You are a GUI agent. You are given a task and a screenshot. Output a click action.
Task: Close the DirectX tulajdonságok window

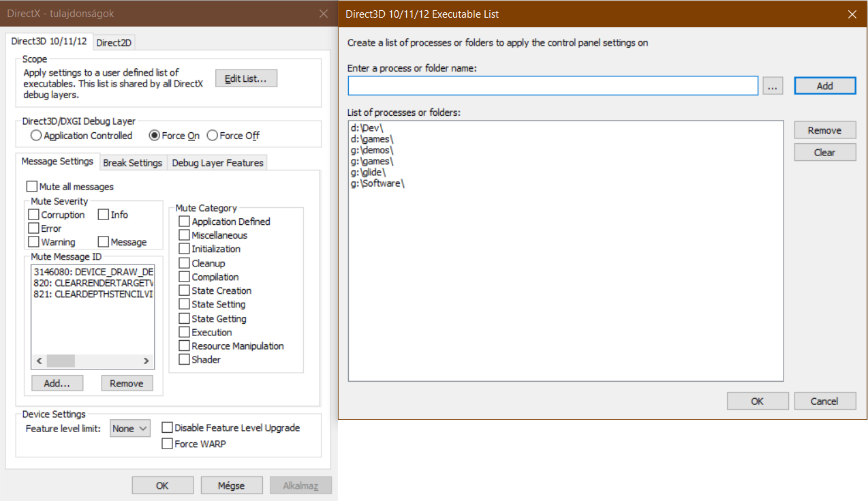pyautogui.click(x=323, y=13)
